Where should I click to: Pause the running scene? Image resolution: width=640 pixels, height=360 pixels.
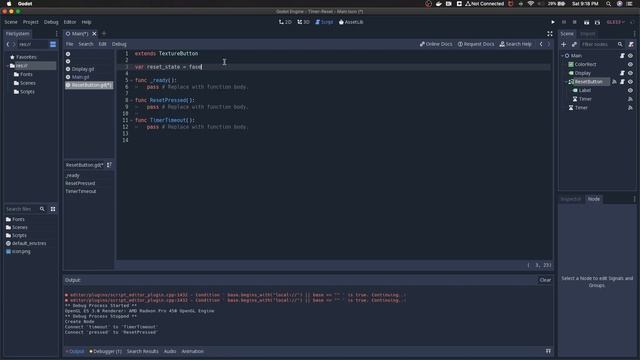(564, 22)
